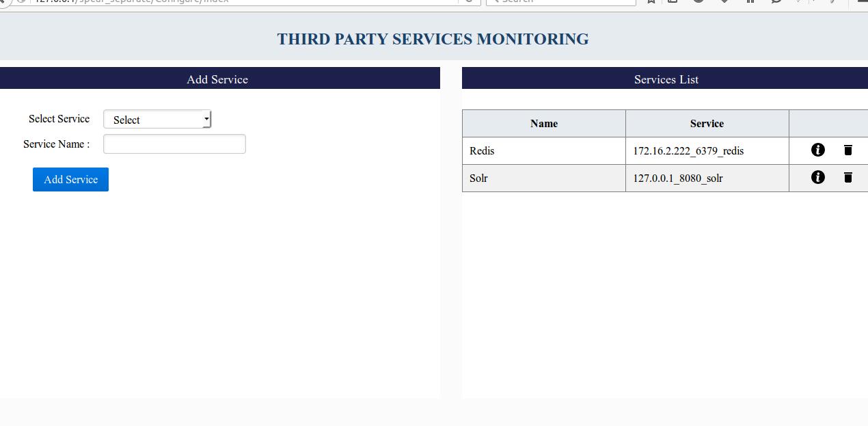Click the Service column header
The image size is (868, 426).
point(707,124)
